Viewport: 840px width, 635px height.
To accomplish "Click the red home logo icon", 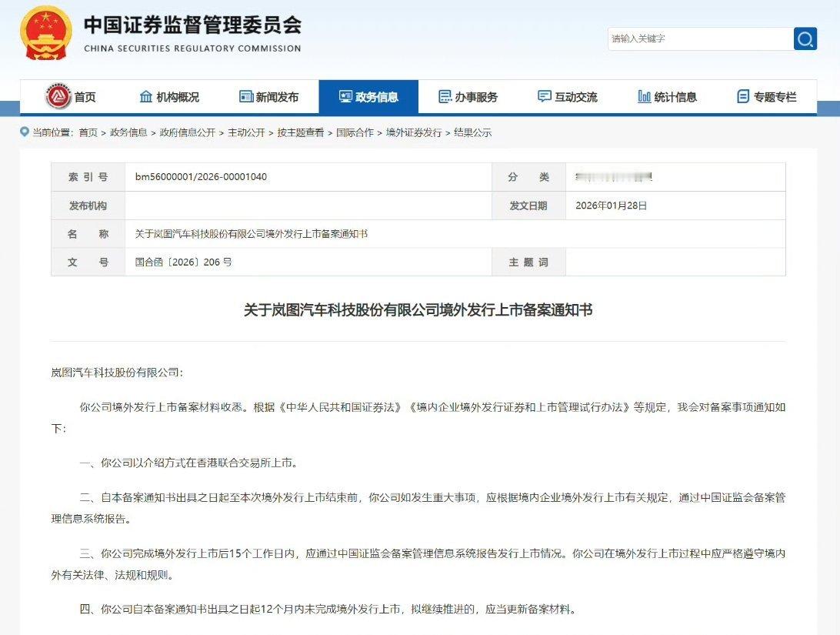I will pos(58,96).
